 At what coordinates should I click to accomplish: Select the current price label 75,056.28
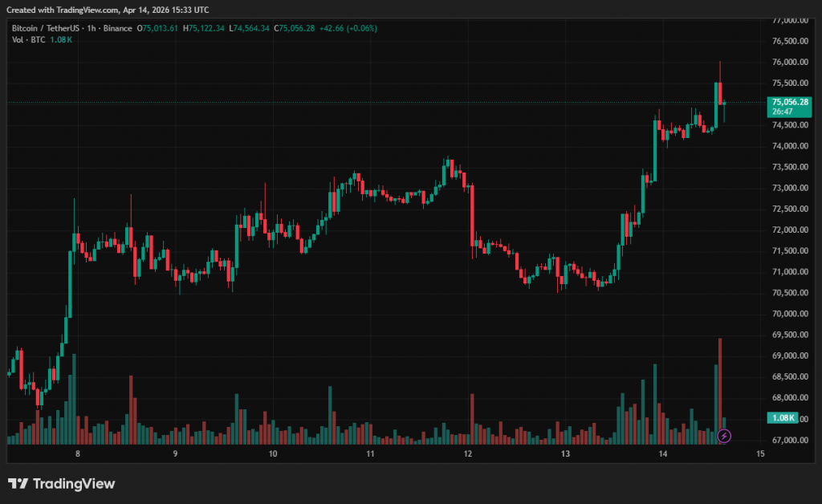[x=791, y=102]
